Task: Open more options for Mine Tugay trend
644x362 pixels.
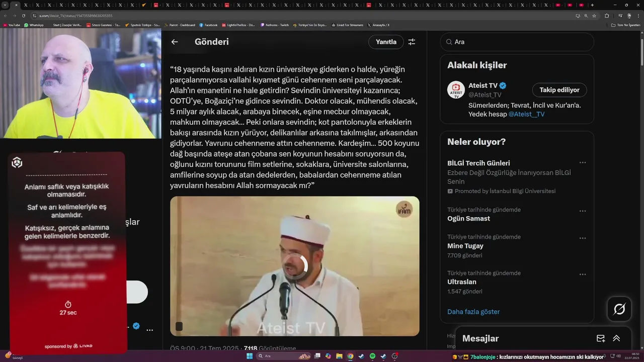Action: [583, 238]
